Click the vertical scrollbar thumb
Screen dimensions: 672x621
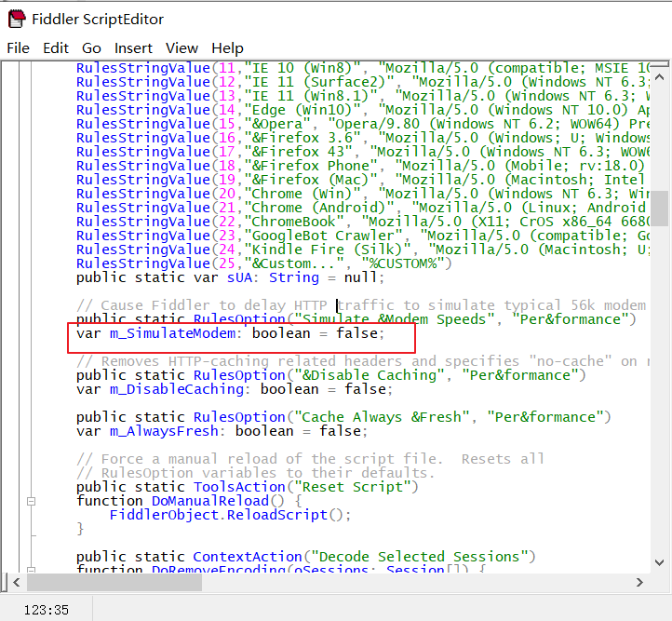pos(660,208)
